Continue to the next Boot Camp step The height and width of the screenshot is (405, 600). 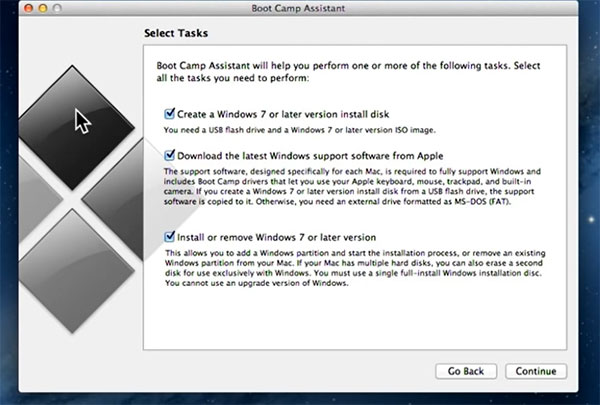(536, 371)
